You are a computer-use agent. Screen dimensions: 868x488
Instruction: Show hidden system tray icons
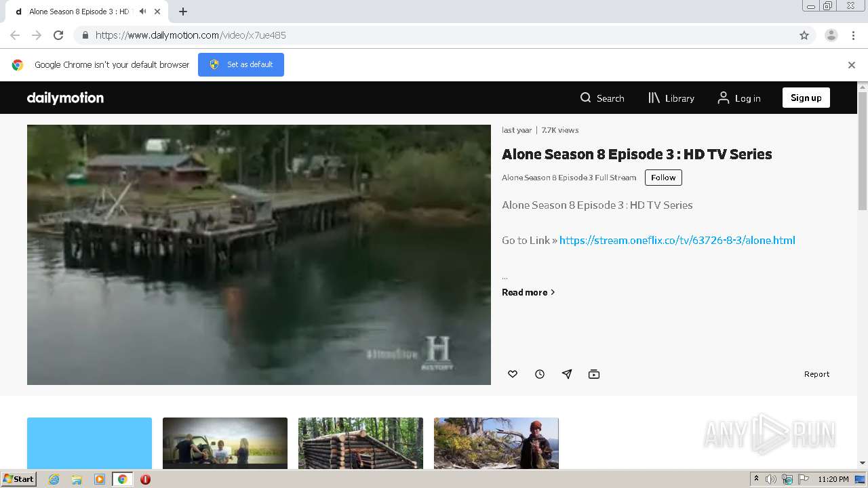756,479
